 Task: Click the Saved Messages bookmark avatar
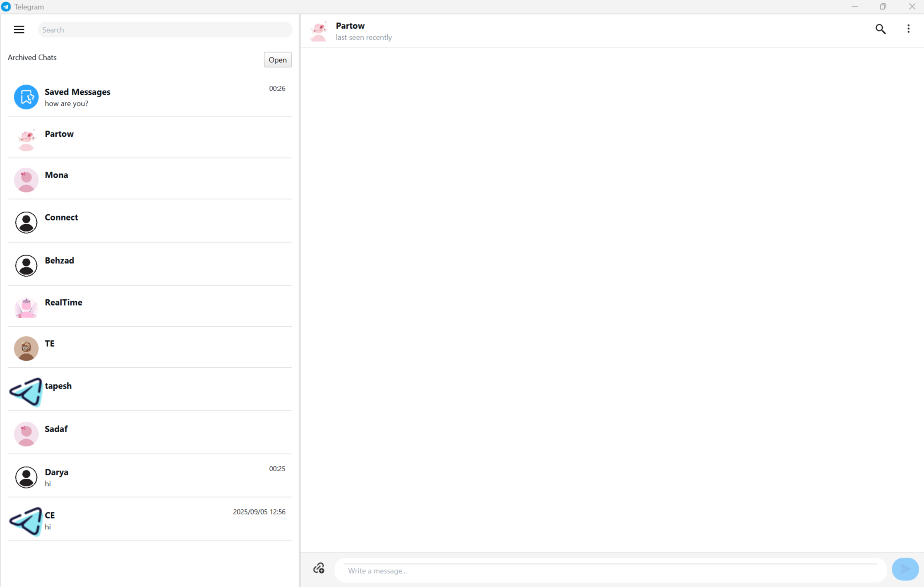26,97
